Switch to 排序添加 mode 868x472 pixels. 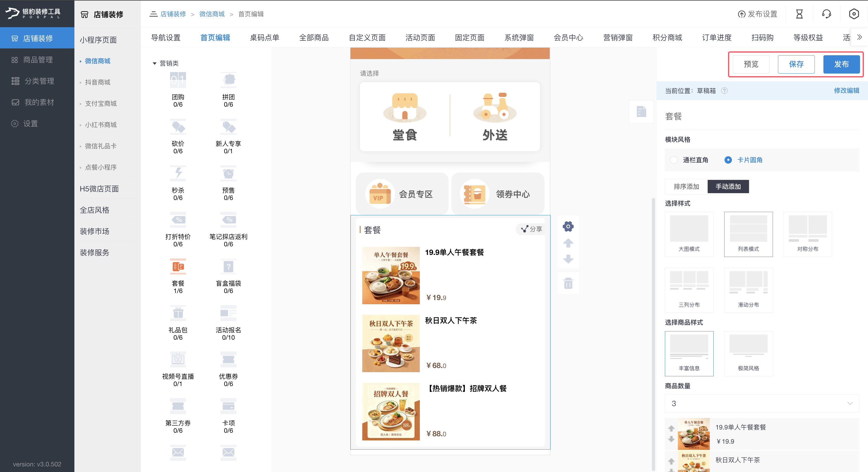point(686,186)
